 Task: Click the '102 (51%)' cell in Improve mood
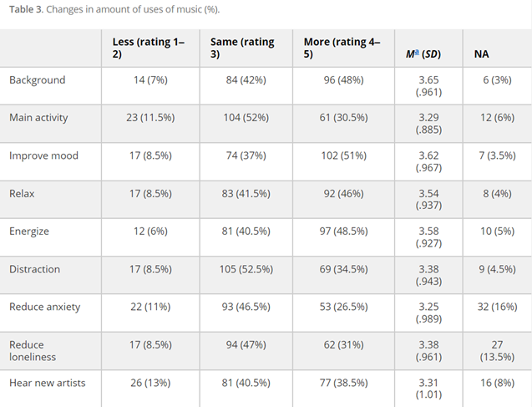click(x=344, y=155)
